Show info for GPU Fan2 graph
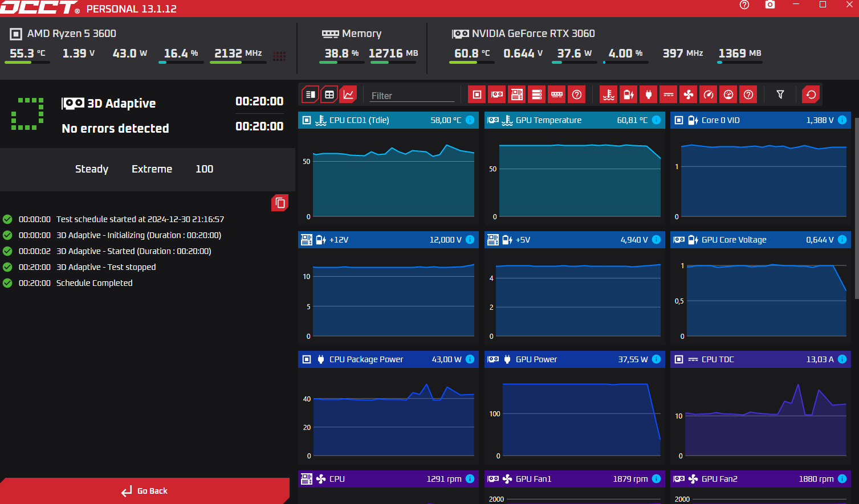Image resolution: width=859 pixels, height=504 pixels. pos(842,479)
